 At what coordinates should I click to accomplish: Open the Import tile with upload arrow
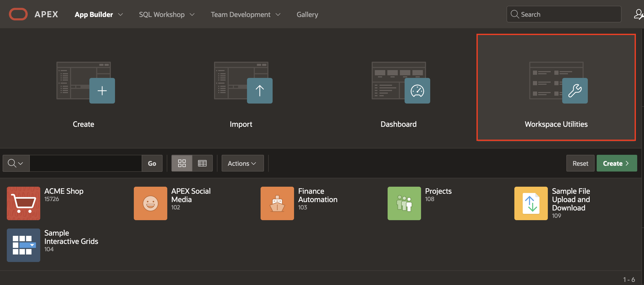click(x=243, y=82)
